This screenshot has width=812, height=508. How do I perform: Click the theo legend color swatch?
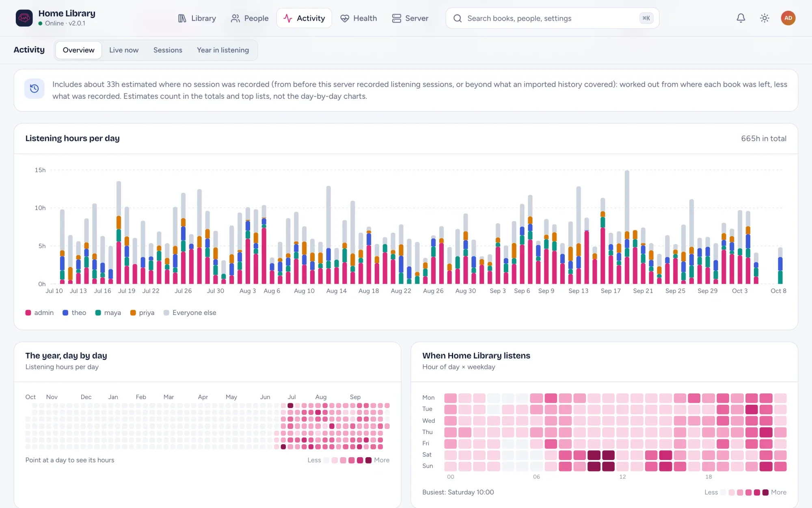pyautogui.click(x=65, y=313)
